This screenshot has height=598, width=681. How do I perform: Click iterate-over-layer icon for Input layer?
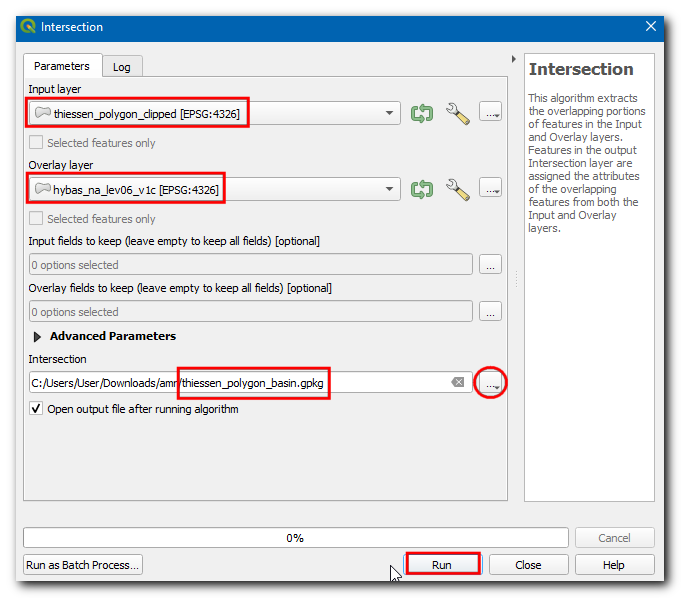tap(422, 113)
